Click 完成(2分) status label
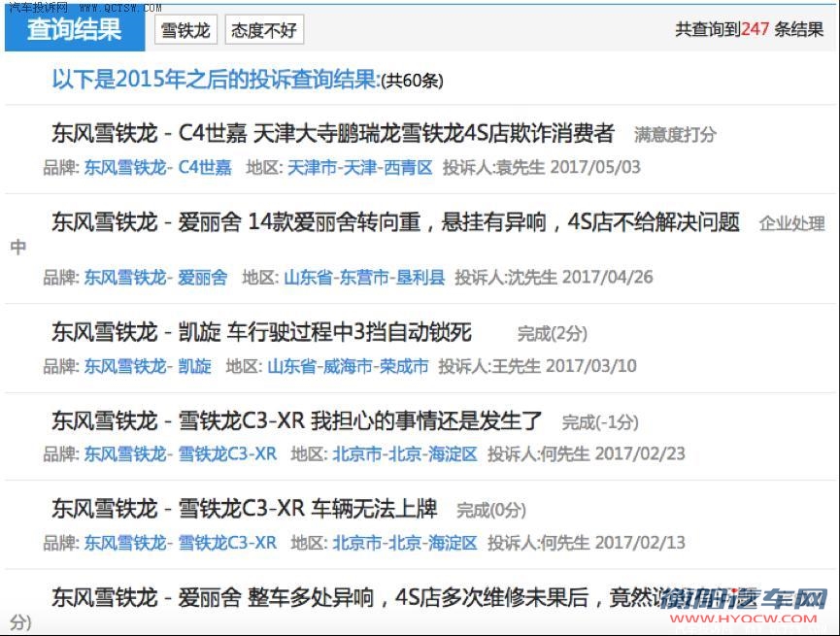Image resolution: width=840 pixels, height=636 pixels. (x=553, y=334)
